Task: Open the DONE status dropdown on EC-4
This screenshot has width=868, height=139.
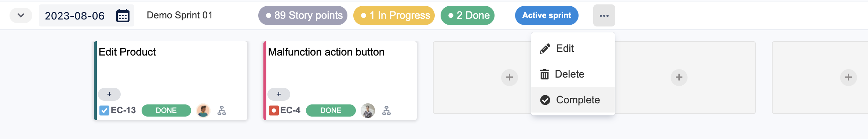Action: point(331,110)
